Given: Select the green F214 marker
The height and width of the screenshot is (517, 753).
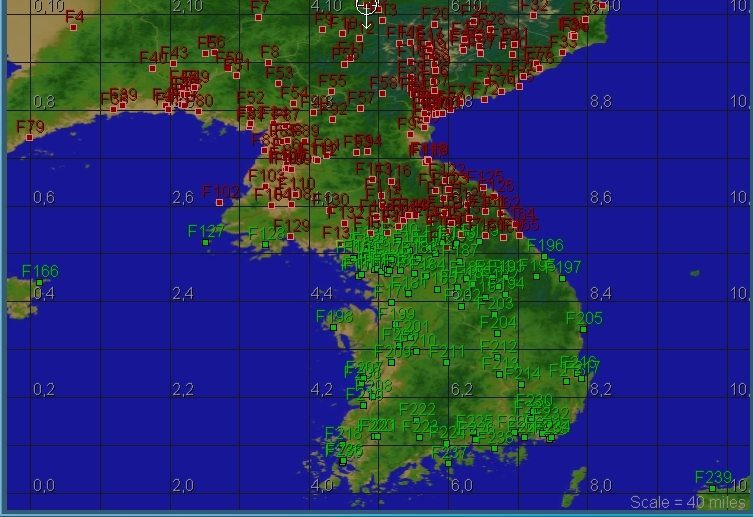Looking at the screenshot, I should (x=522, y=384).
